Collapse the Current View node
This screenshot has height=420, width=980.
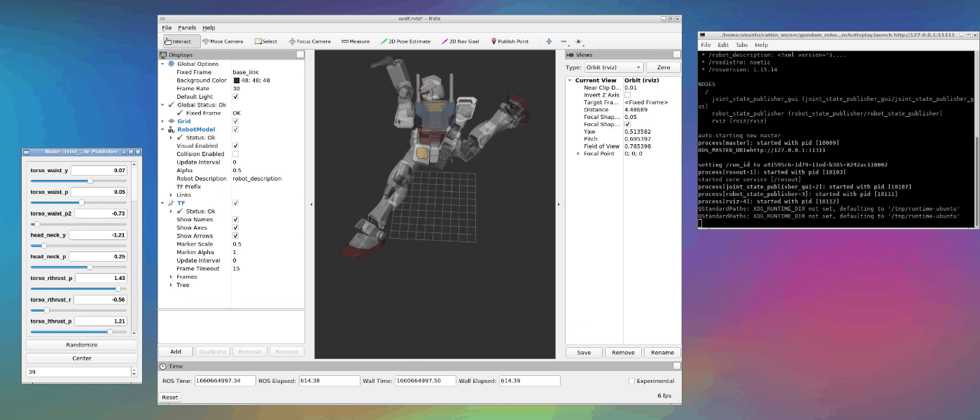click(570, 80)
